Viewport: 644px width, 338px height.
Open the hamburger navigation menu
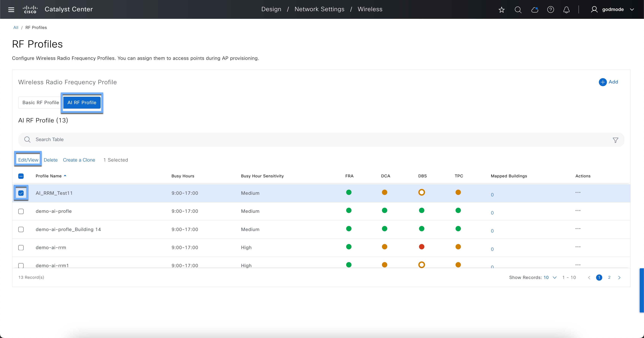[x=11, y=10]
